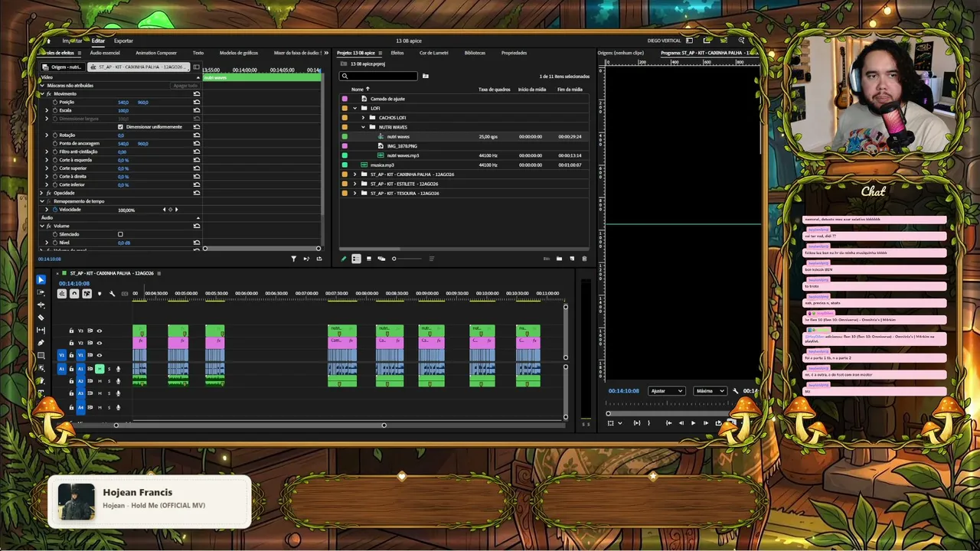
Task: Open Program Monitor wrench settings
Action: tap(736, 391)
